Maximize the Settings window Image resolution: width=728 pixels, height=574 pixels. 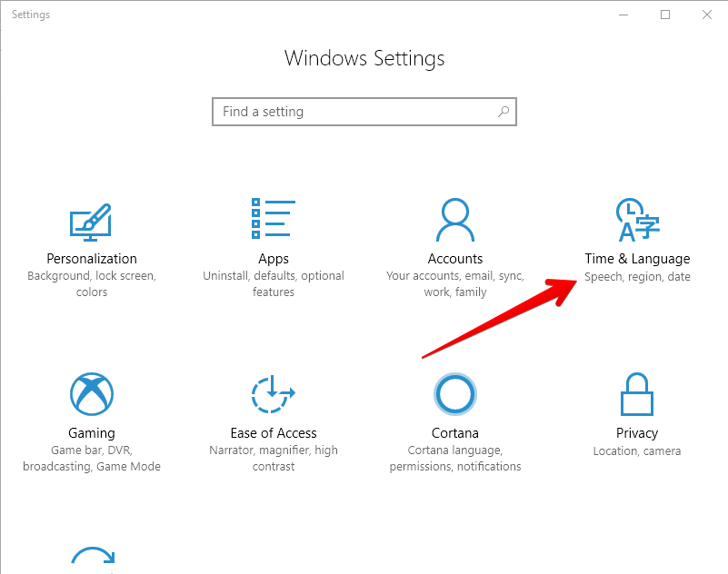[x=665, y=15]
